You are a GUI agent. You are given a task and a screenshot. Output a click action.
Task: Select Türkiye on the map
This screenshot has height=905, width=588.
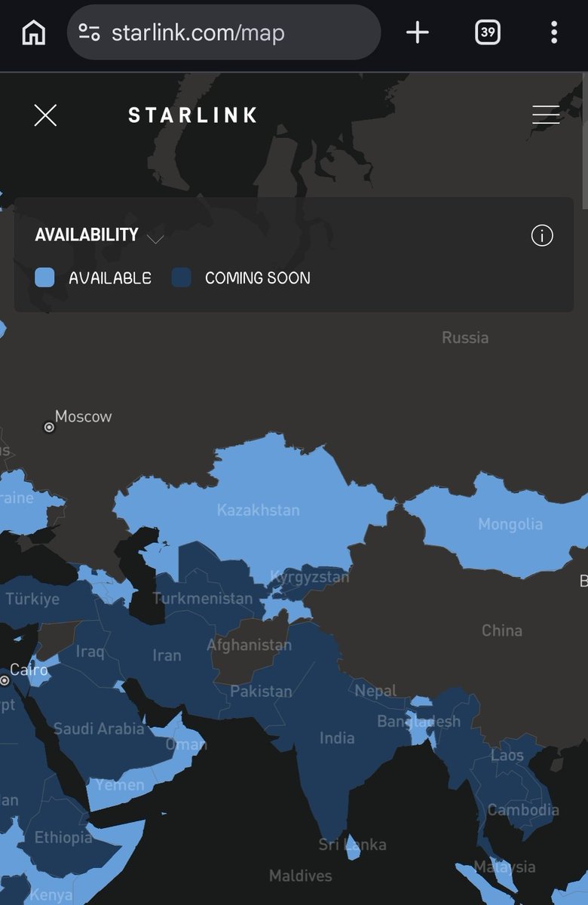(x=32, y=600)
